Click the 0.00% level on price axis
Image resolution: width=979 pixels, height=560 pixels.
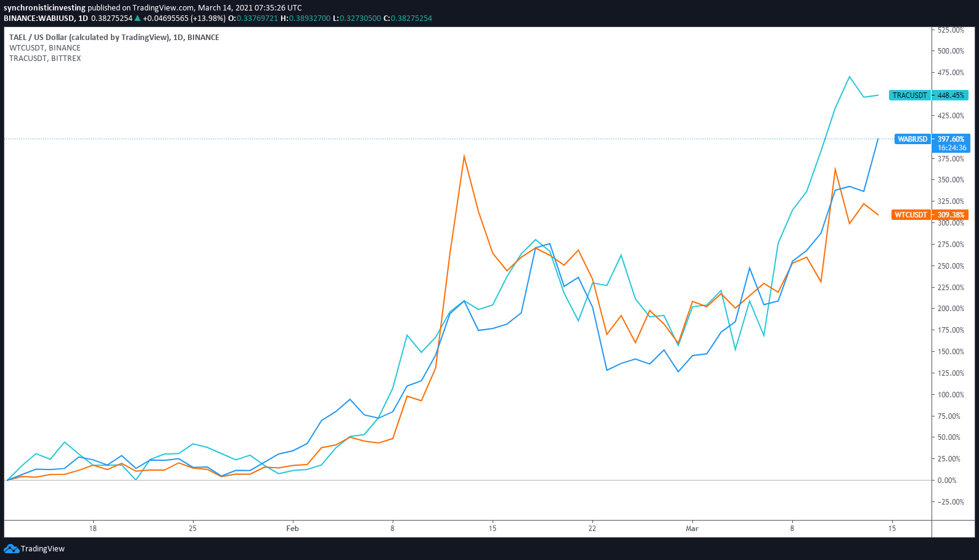[947, 481]
